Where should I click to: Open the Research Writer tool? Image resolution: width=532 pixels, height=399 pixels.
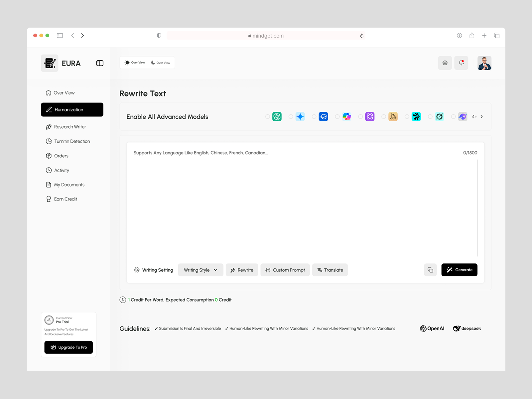[70, 127]
